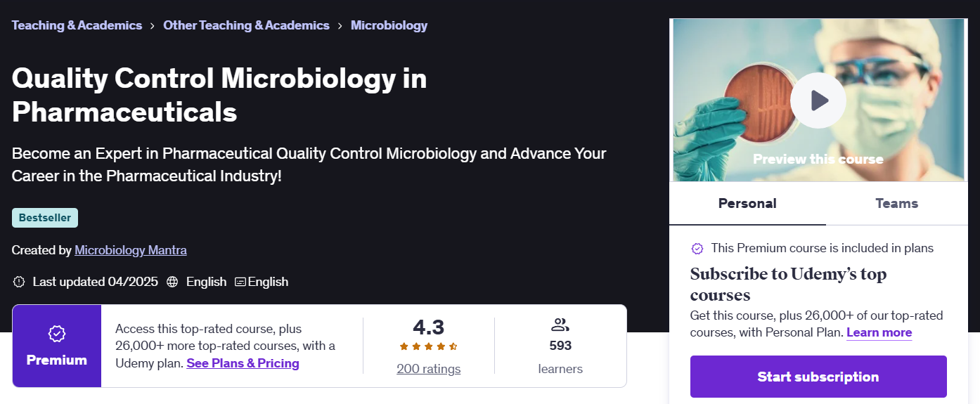Image resolution: width=980 pixels, height=404 pixels.
Task: Play the course preview video
Action: tap(818, 100)
